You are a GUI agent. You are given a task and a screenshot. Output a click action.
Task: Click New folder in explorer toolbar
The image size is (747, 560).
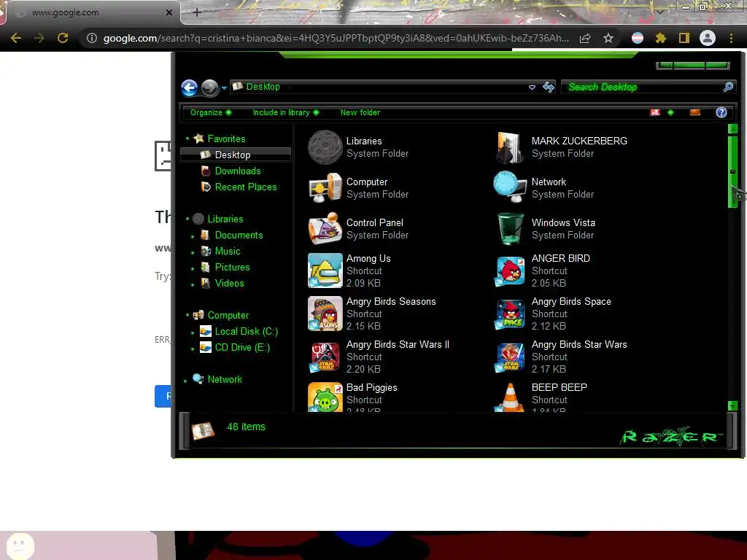click(x=360, y=112)
